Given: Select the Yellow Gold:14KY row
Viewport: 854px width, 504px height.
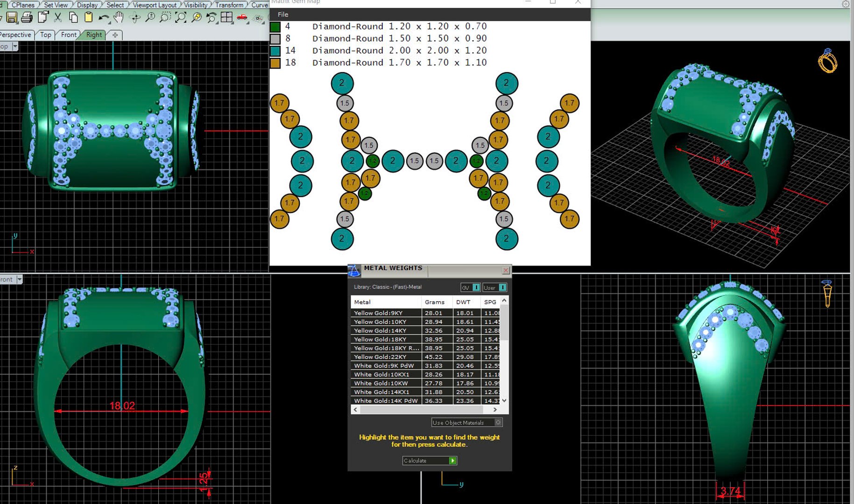Looking at the screenshot, I should (x=425, y=330).
